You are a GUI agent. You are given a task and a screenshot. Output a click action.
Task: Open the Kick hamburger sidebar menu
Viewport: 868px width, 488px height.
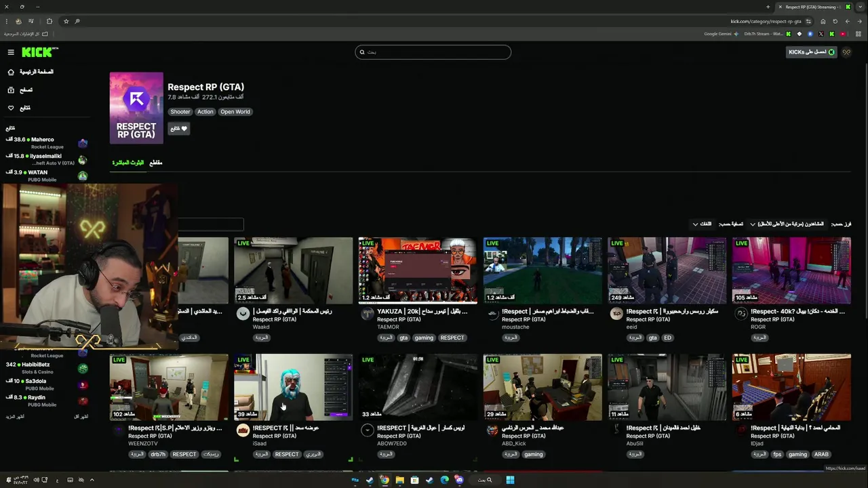coord(11,52)
